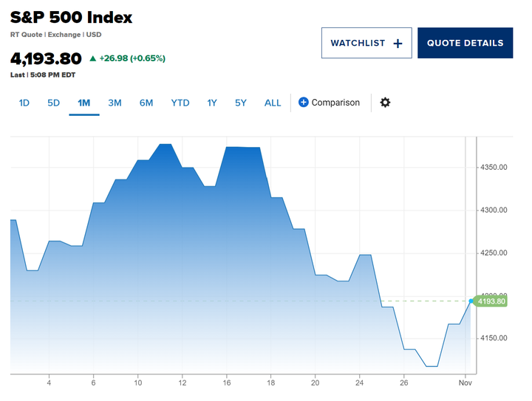Image resolution: width=532 pixels, height=401 pixels.
Task: Click the green 4193.80 price label
Action: pos(492,301)
